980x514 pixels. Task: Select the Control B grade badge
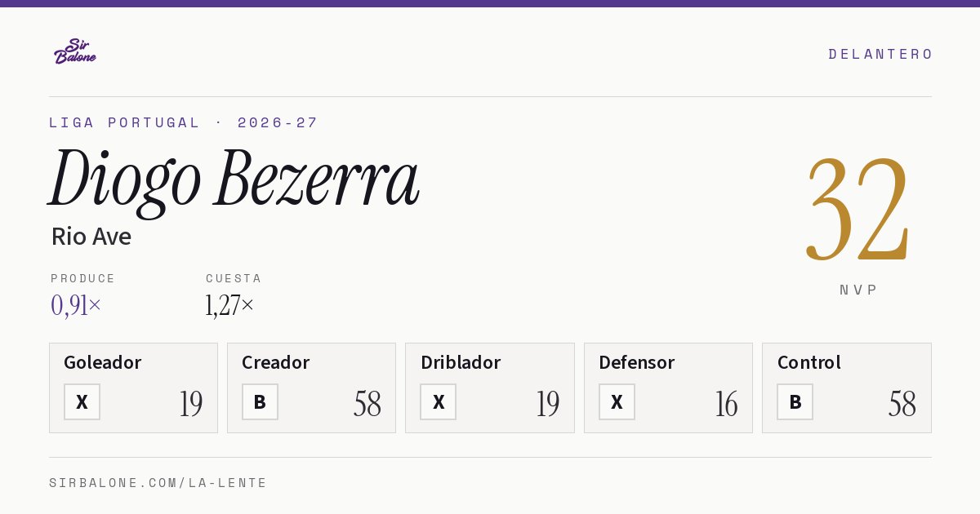click(795, 402)
